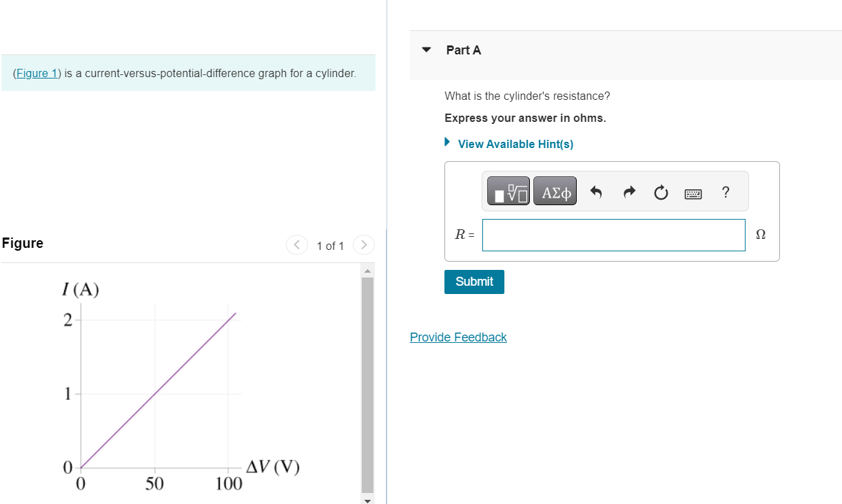Click the scrollbar down arrow

[367, 500]
